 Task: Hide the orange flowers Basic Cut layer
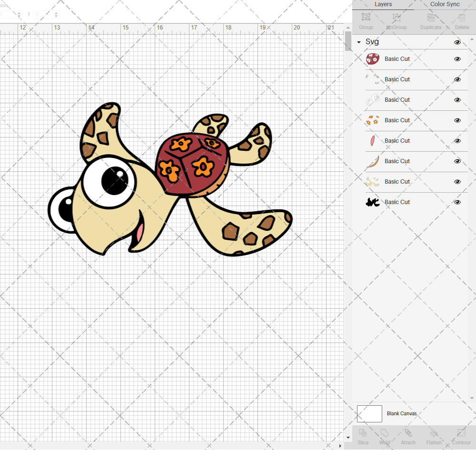coord(457,120)
